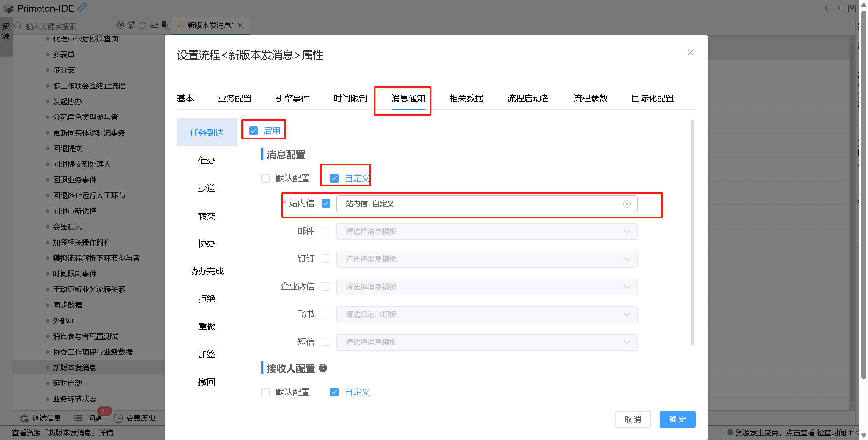Open the 钉钉 message template dropdown

click(x=486, y=259)
